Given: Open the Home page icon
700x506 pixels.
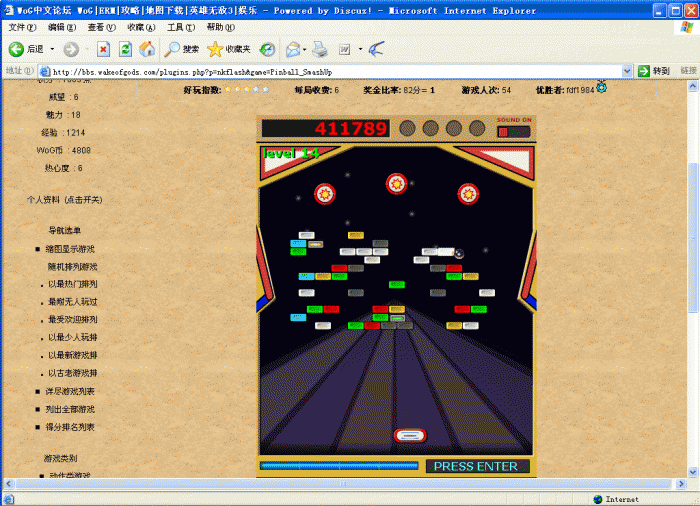Looking at the screenshot, I should [147, 49].
